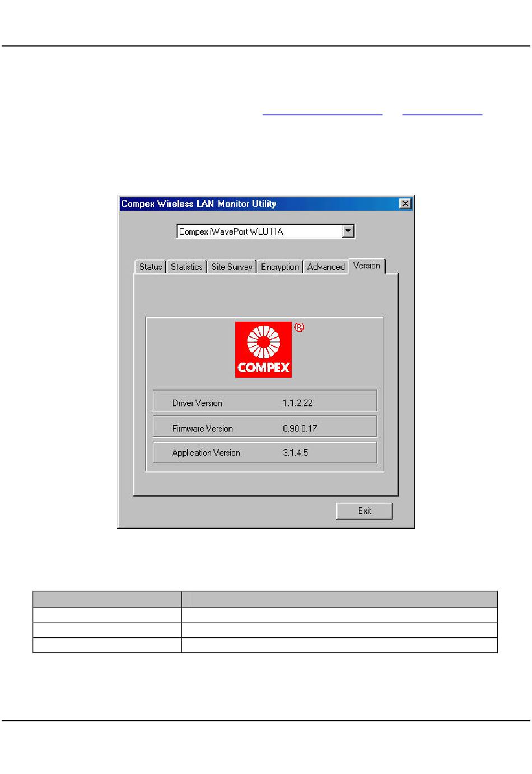Select application version value 3.1.4.5
This screenshot has height=774, width=532.
click(295, 453)
